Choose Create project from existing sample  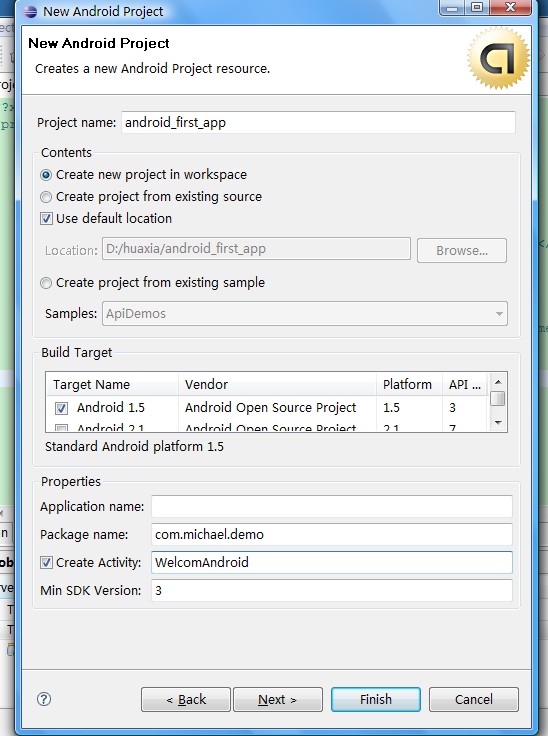[x=46, y=283]
